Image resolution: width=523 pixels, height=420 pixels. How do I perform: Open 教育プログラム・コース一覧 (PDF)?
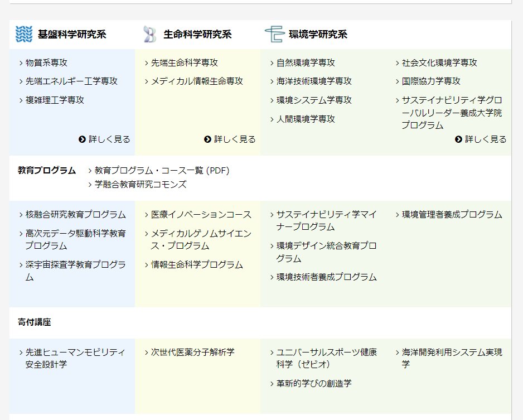pyautogui.click(x=162, y=171)
